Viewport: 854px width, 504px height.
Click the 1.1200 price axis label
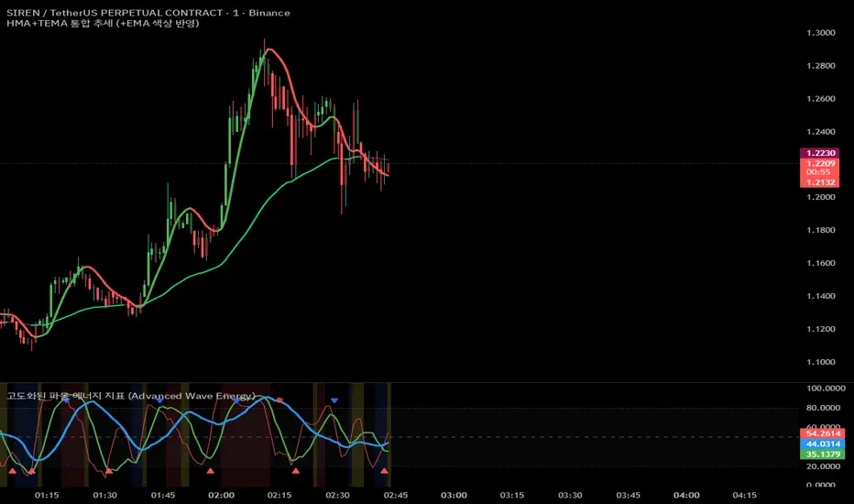click(x=821, y=329)
